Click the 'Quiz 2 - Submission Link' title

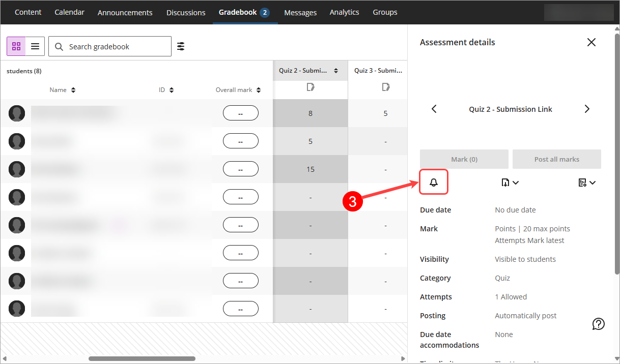(x=511, y=109)
